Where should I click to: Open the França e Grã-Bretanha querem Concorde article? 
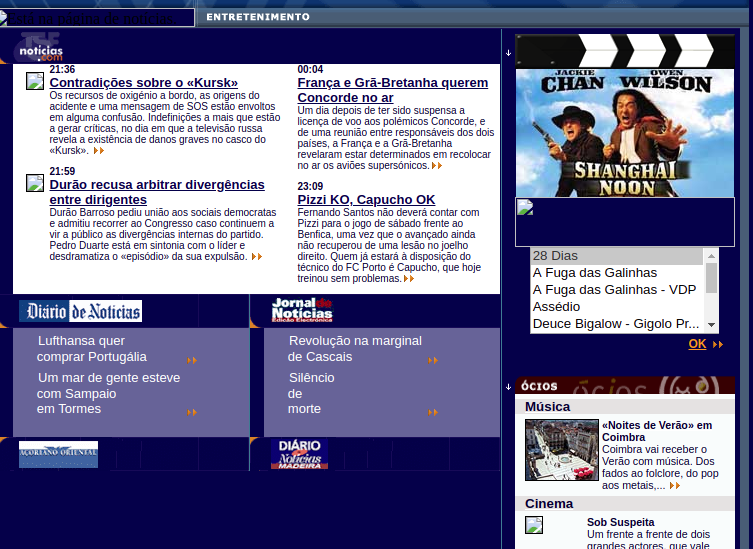393,90
